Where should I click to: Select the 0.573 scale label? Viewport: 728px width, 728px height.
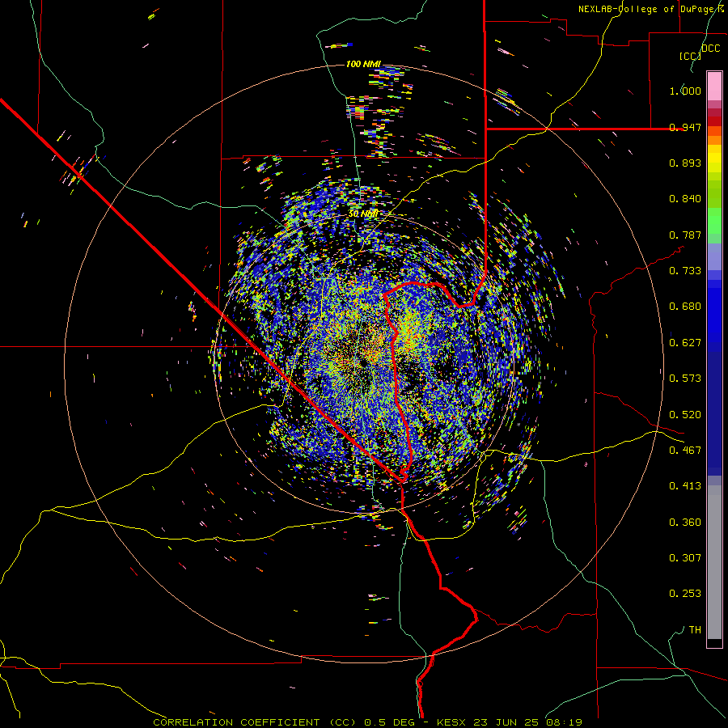(685, 379)
